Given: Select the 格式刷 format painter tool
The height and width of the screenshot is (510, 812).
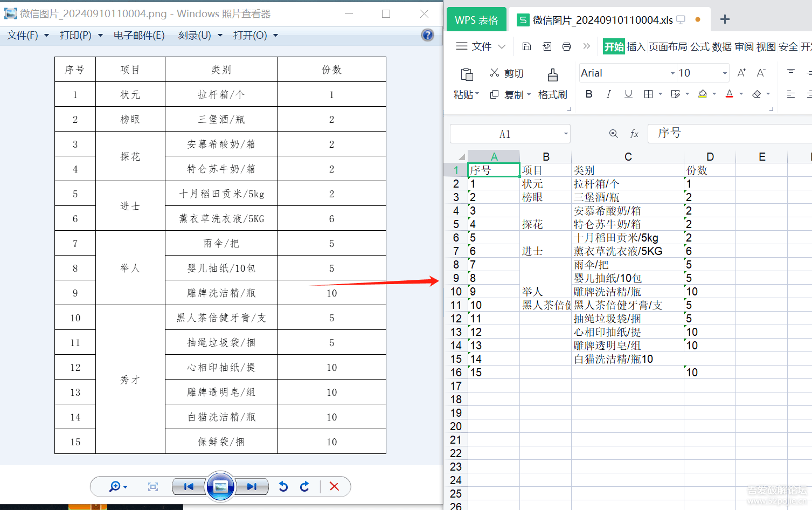Looking at the screenshot, I should click(553, 93).
